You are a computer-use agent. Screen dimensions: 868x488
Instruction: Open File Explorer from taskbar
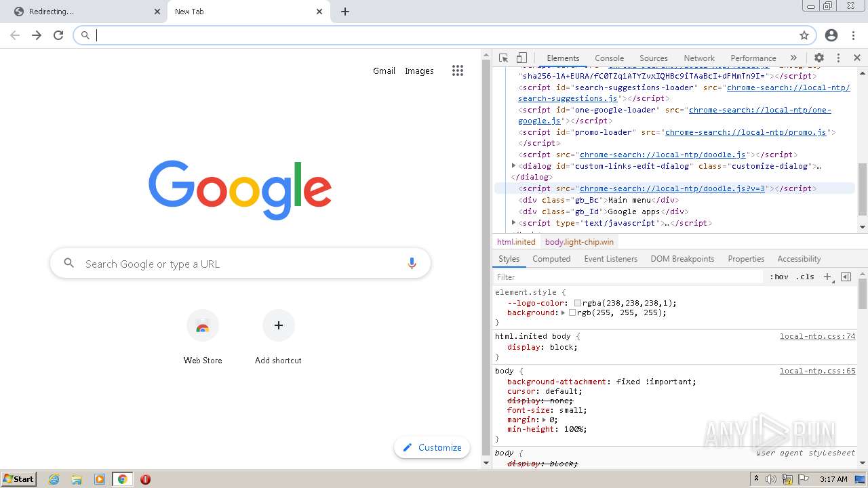[x=77, y=479]
